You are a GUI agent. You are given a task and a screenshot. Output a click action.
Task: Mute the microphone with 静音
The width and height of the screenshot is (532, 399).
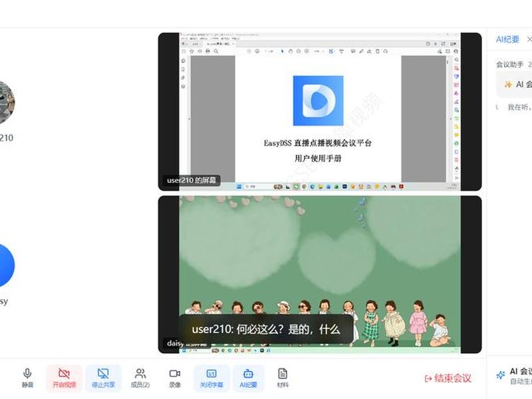click(x=27, y=378)
